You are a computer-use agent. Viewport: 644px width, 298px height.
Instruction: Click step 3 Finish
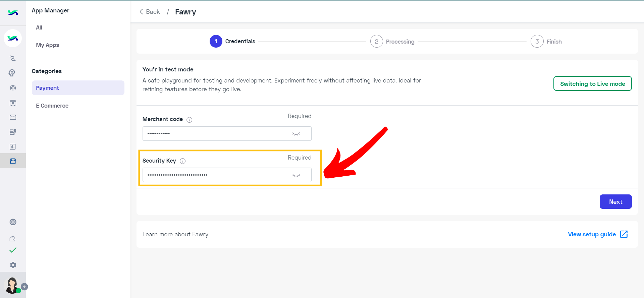click(x=546, y=41)
